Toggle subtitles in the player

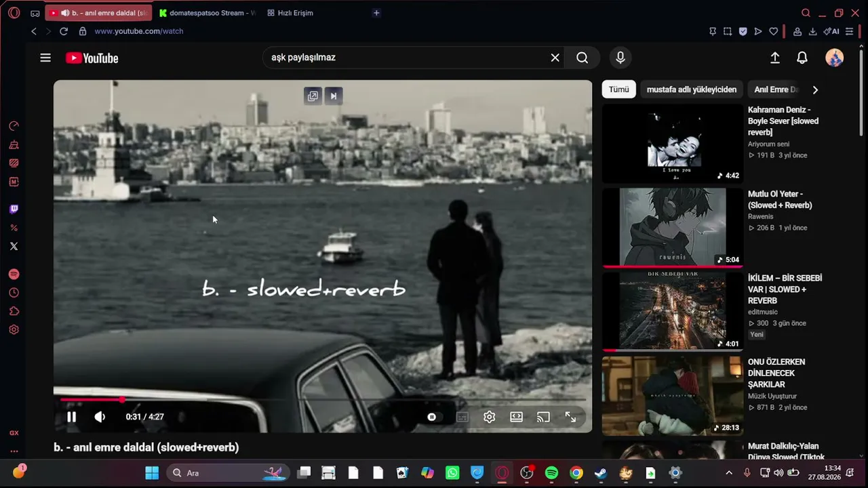[462, 418]
